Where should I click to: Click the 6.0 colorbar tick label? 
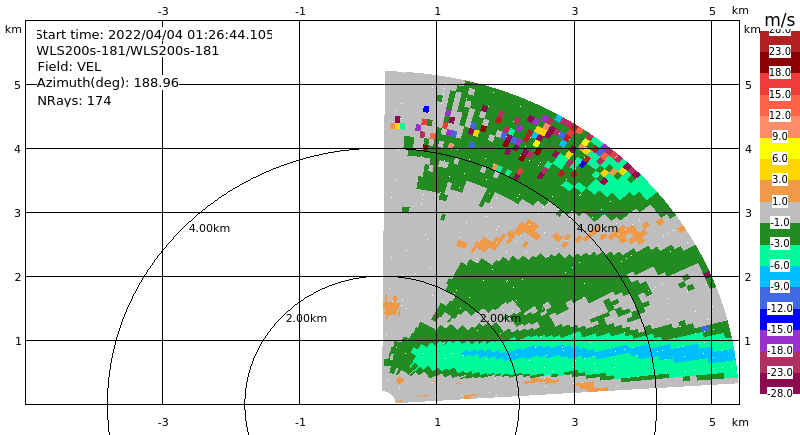coord(780,158)
